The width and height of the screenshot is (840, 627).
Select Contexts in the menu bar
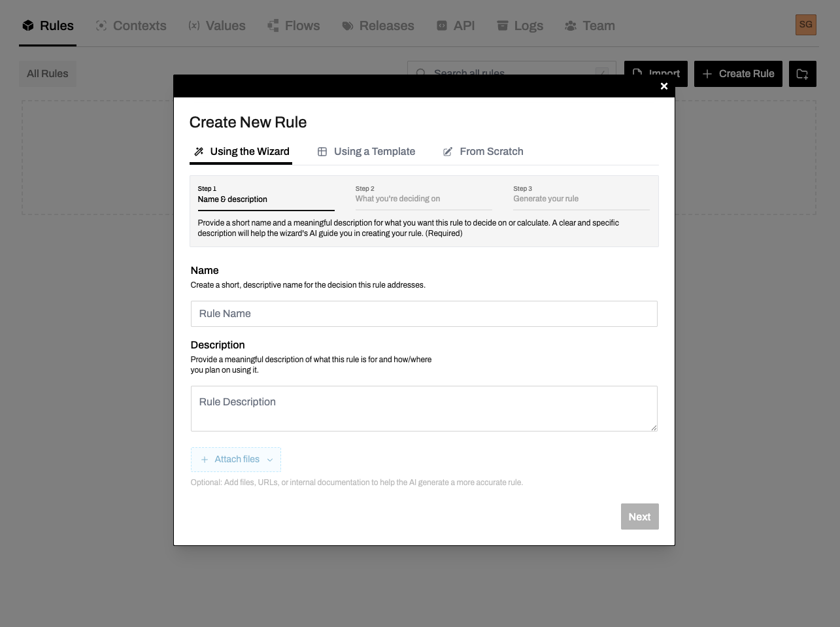point(130,25)
